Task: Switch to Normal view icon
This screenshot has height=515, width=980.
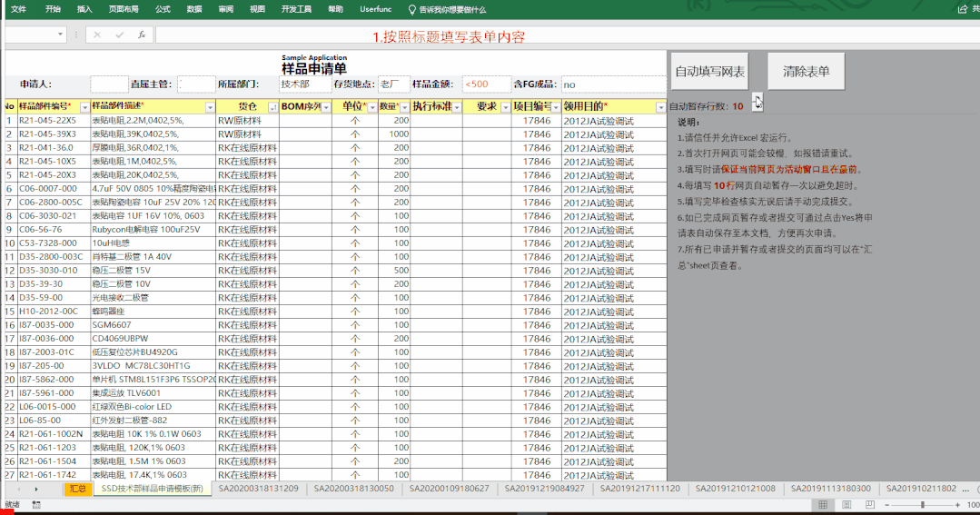Action: [x=823, y=505]
